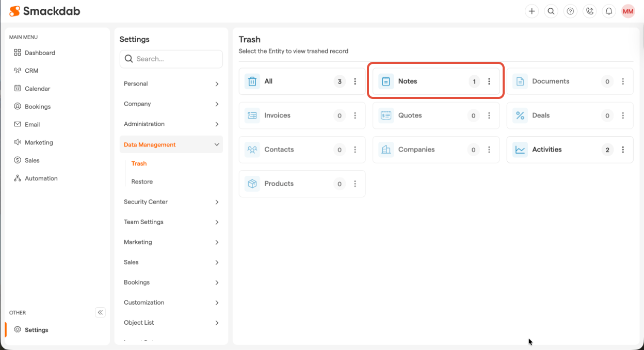Screen dimensions: 644x350
Task: Open CRM from the main menu
Action: coord(31,71)
